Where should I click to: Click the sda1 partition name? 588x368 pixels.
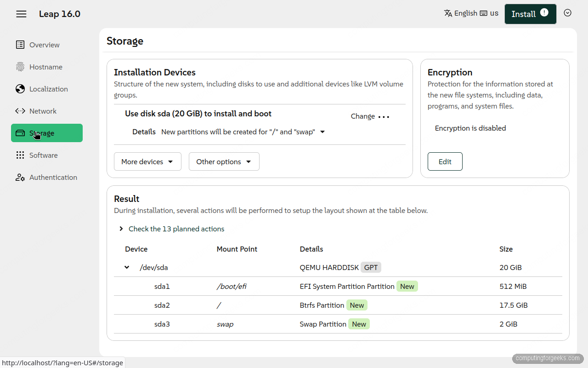[x=162, y=286]
